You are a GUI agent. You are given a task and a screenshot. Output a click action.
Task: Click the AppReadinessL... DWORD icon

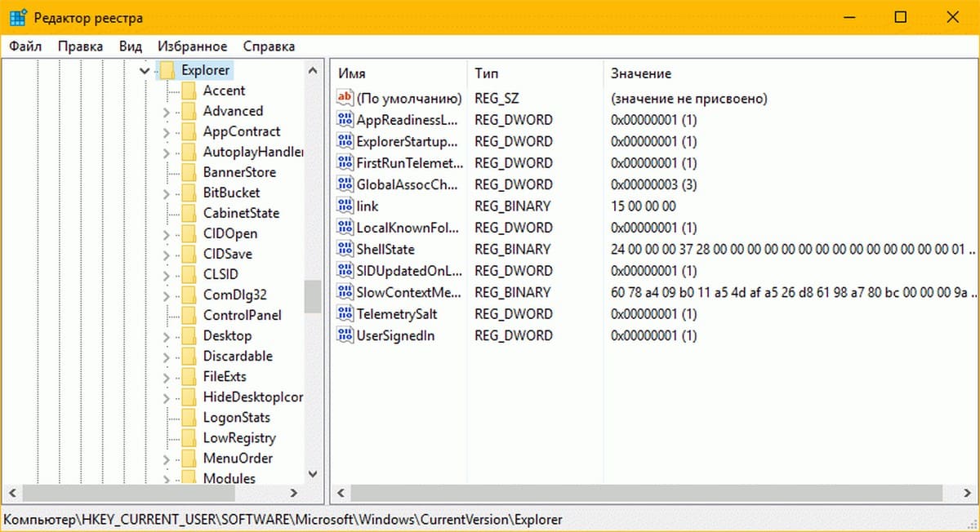(x=345, y=120)
